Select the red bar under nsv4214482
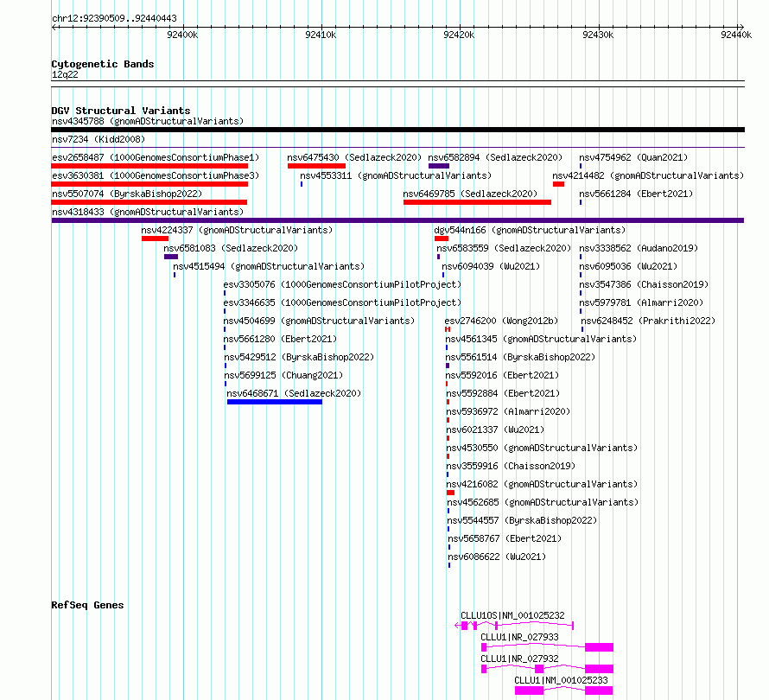Image resolution: width=769 pixels, height=700 pixels. [558, 184]
